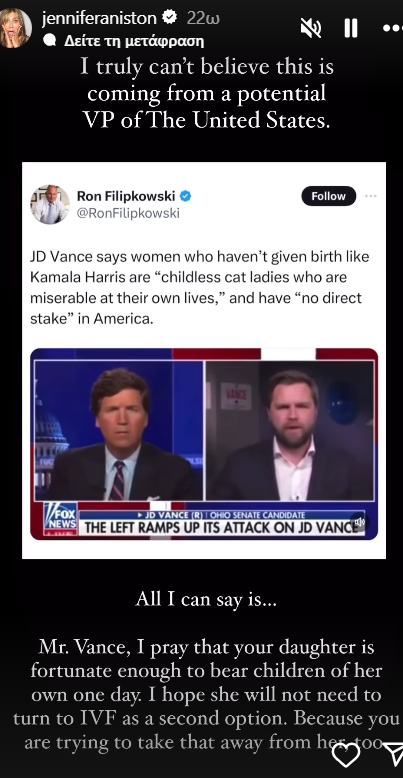This screenshot has height=778, width=403.
Task: Open jenniferaniston profile picture
Action: [15, 28]
